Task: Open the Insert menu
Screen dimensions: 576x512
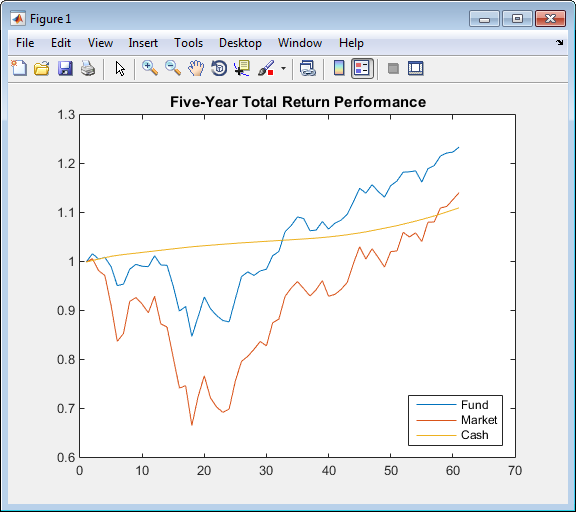Action: click(x=143, y=43)
